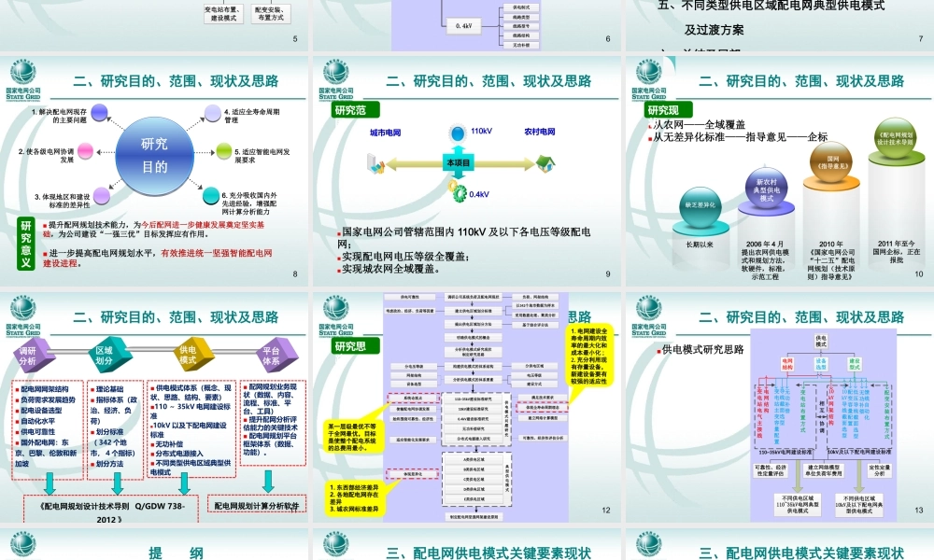The image size is (934, 560).
Task: Select the teal circle numbered 6 on slide 8
Action: [x=211, y=197]
